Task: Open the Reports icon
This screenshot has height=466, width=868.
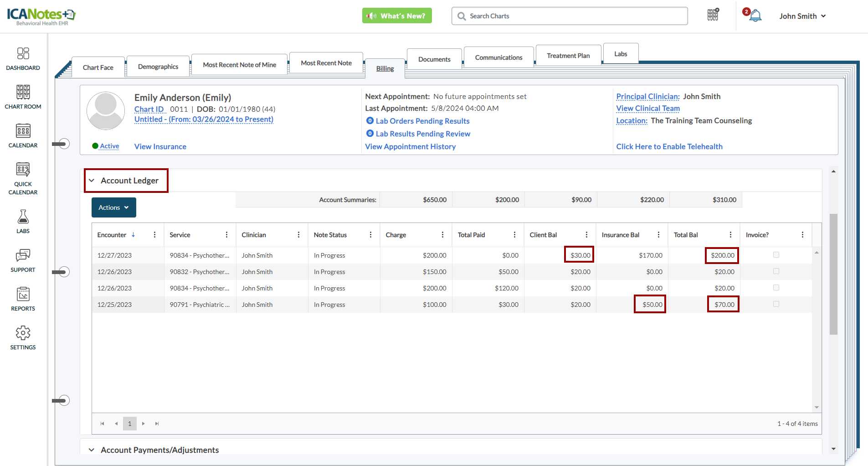Action: (x=23, y=295)
